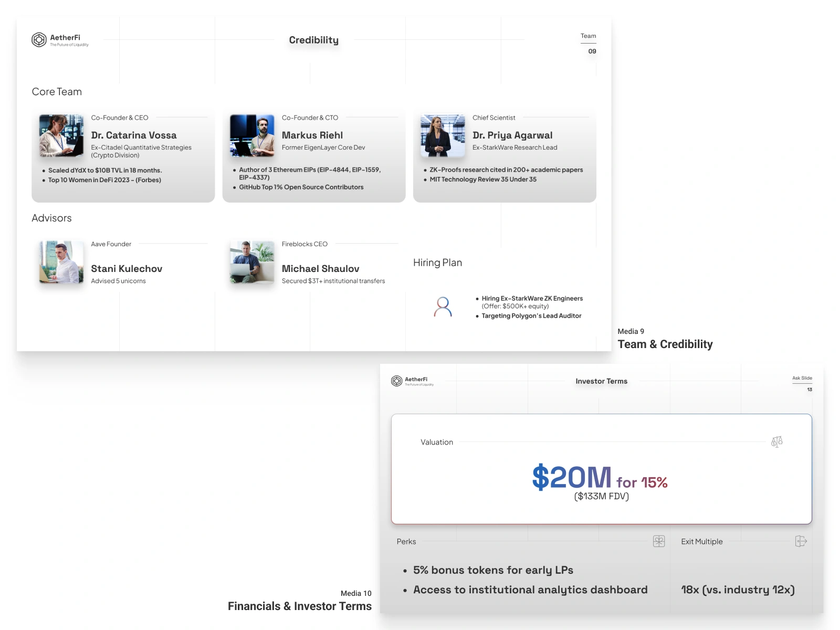This screenshot has width=840, height=630.
Task: Click 'Former EigenLayer Core Dev' text
Action: click(323, 148)
